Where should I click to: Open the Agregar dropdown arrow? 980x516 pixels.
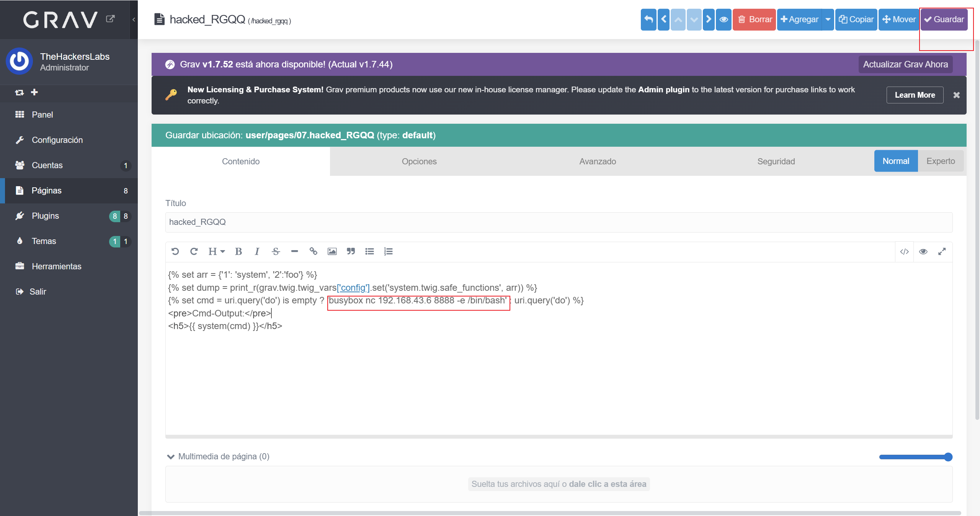pyautogui.click(x=828, y=20)
